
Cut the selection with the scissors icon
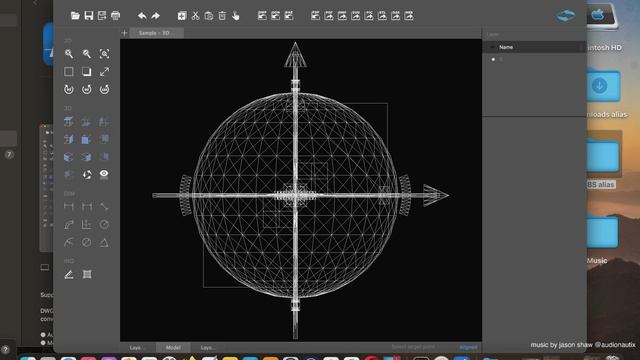pos(196,16)
